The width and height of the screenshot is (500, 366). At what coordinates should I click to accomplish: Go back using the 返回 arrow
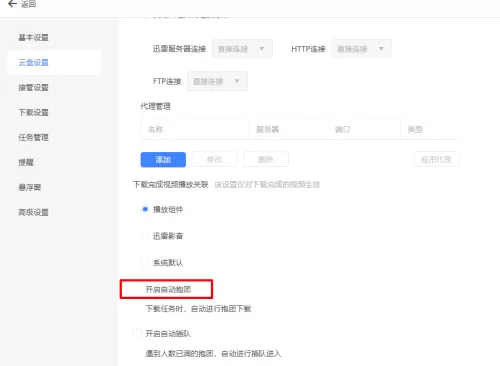tap(12, 4)
